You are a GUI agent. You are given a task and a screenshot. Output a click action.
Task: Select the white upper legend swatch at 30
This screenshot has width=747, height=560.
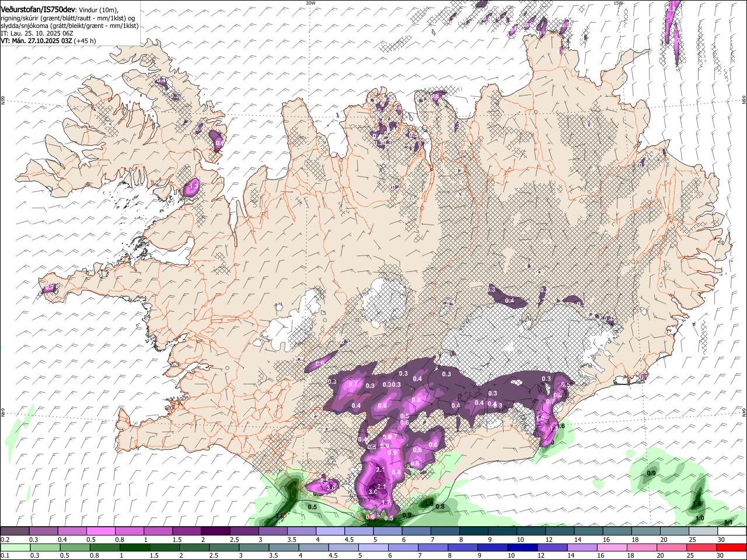pyautogui.click(x=732, y=531)
